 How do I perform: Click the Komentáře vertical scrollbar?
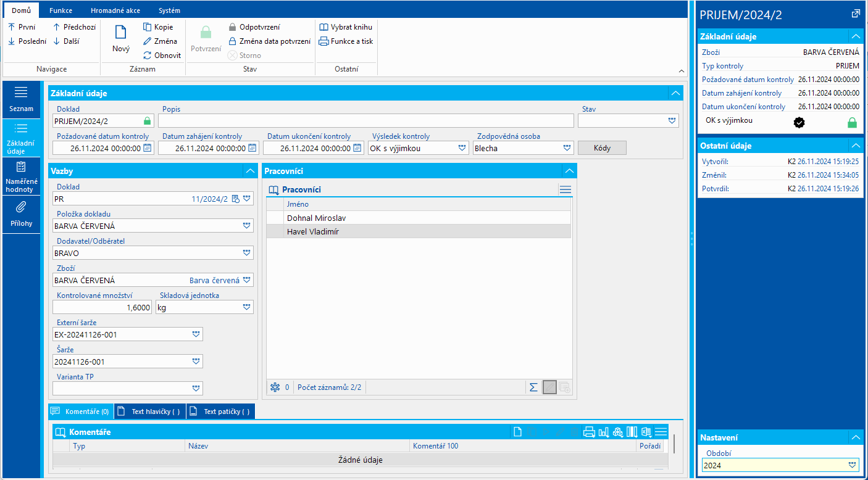[674, 444]
